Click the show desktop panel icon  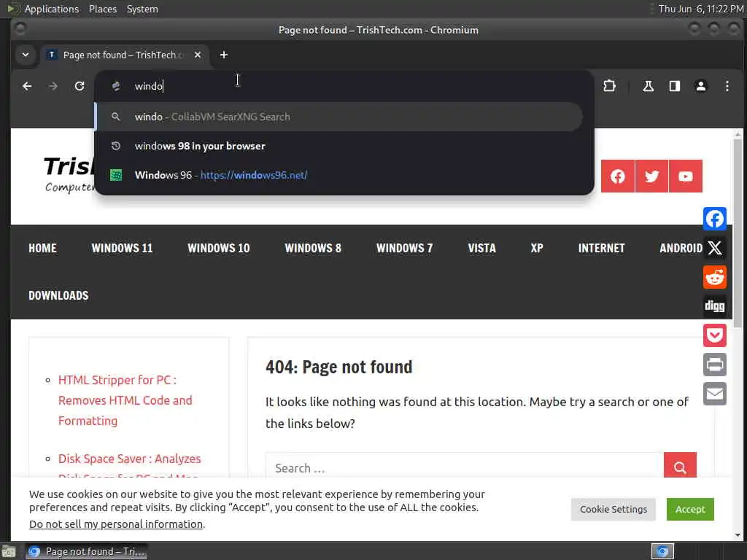(x=9, y=551)
